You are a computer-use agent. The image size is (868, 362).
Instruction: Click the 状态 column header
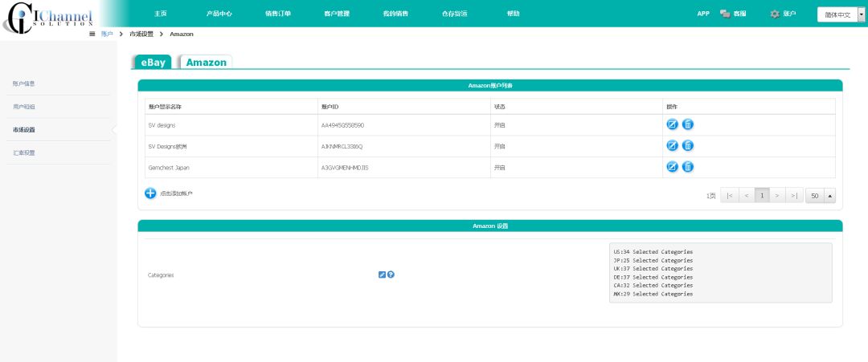coord(577,106)
